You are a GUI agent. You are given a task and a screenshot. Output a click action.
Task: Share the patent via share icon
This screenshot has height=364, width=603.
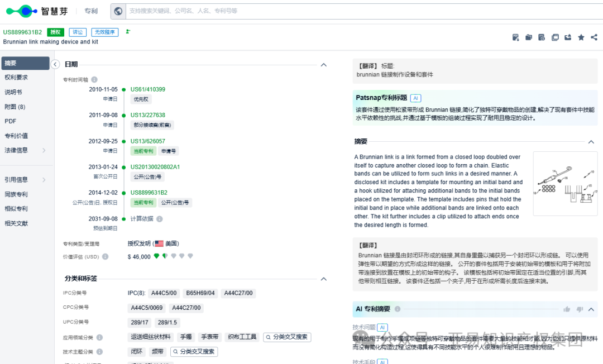point(594,37)
